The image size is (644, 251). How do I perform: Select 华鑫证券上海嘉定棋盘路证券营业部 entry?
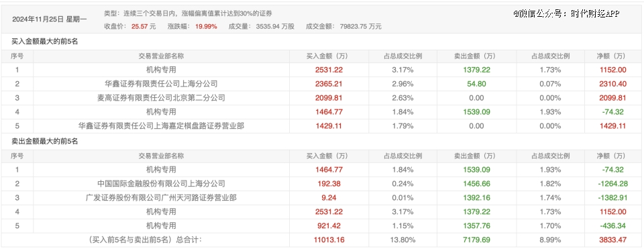click(161, 125)
